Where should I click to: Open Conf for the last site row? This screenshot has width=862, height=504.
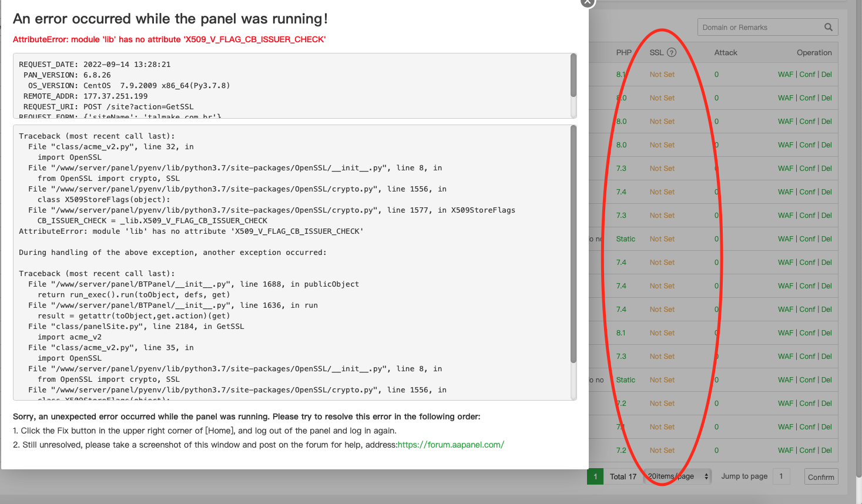(807, 451)
